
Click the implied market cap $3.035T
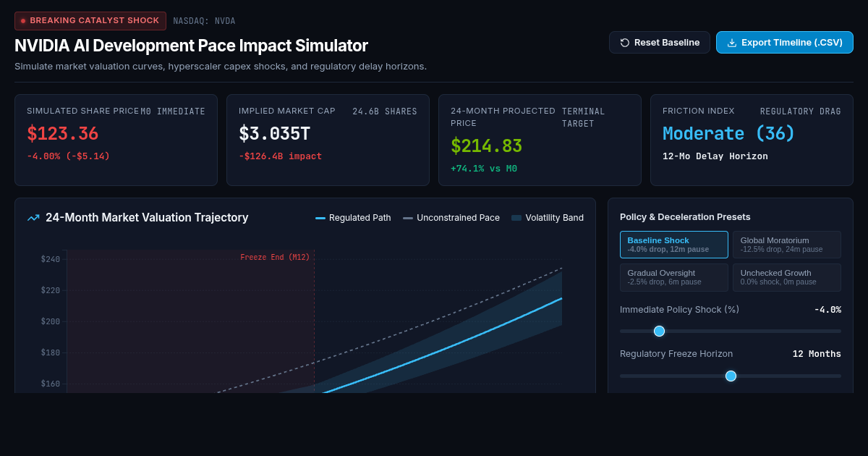(274, 134)
